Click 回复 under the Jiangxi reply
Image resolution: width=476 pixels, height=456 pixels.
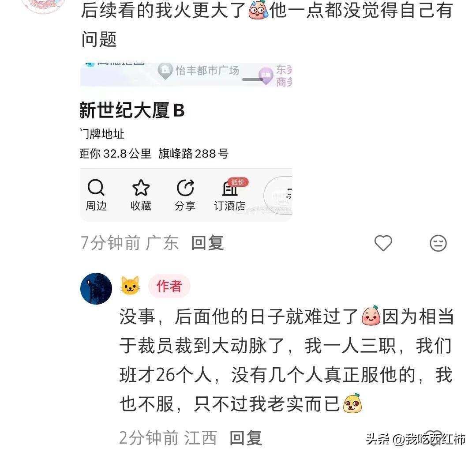tap(246, 438)
